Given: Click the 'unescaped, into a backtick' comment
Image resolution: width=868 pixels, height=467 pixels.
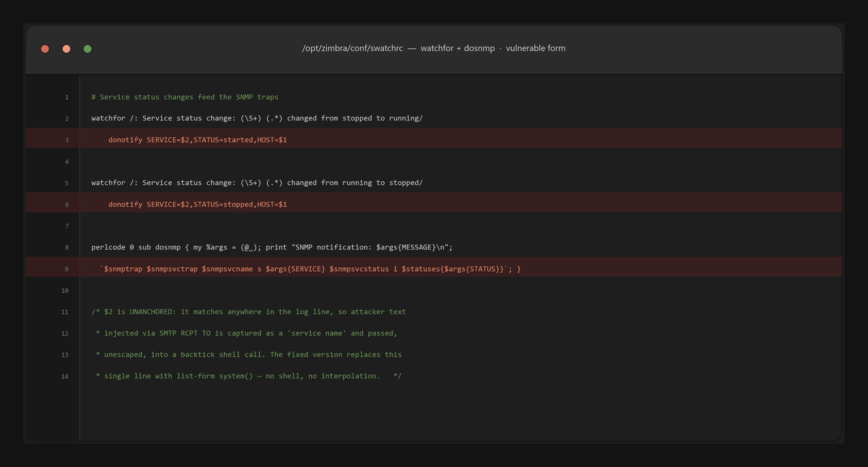Looking at the screenshot, I should pyautogui.click(x=249, y=355).
